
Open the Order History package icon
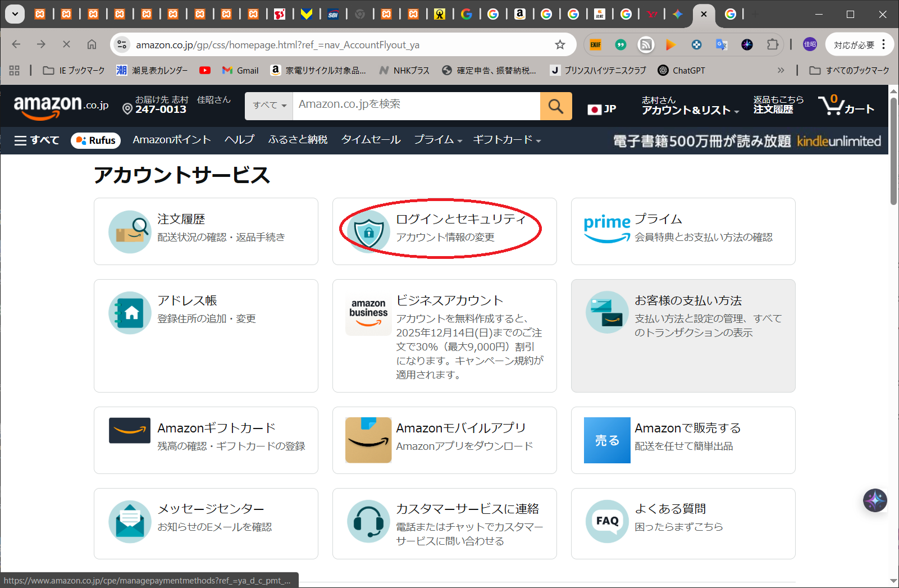tap(130, 231)
